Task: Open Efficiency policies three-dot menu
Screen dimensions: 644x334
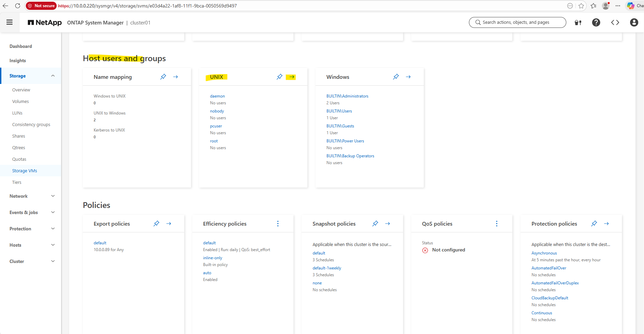Action: tap(278, 224)
